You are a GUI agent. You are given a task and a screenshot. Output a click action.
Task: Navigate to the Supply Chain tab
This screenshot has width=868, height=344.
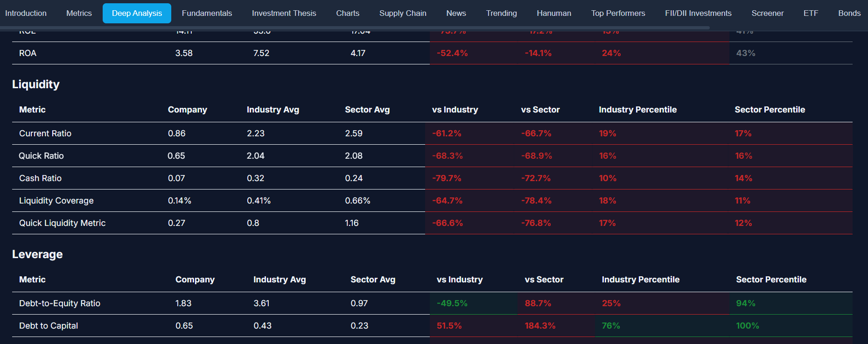pyautogui.click(x=403, y=13)
